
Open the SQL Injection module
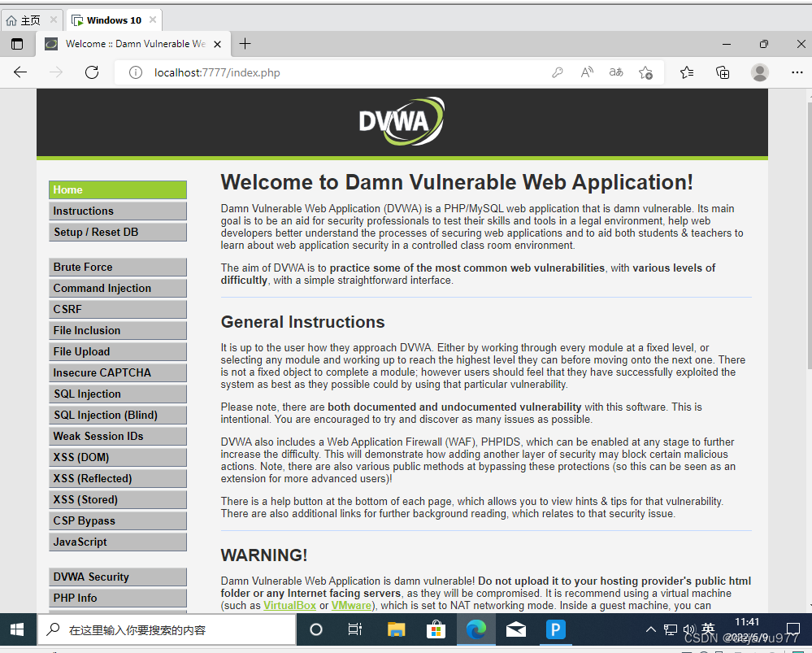click(x=118, y=394)
